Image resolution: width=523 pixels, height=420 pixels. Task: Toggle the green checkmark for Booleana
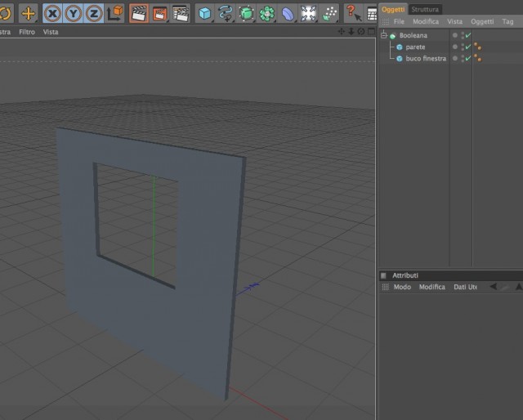pos(468,35)
